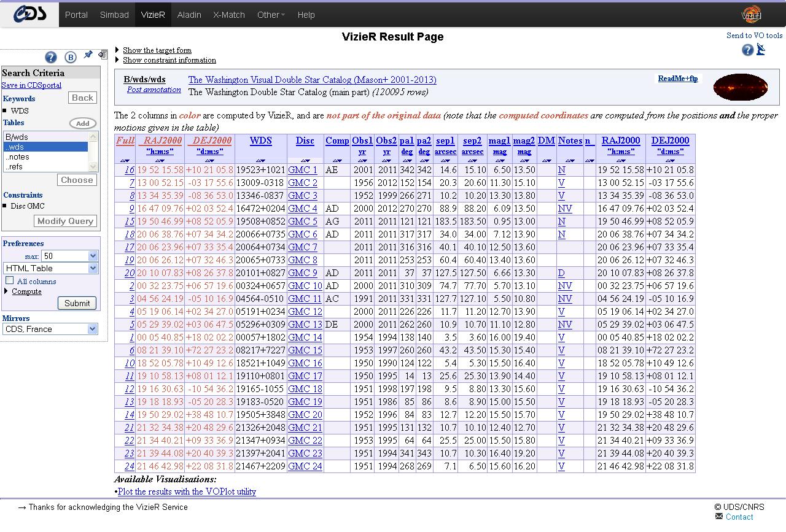
Task: Open Aladin from the top navigation
Action: point(189,15)
